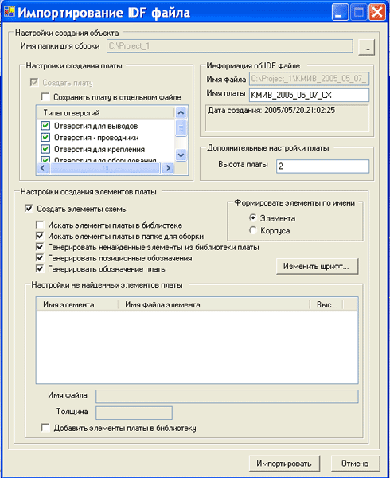
Task: Click 'Имя файла элемента' column header
Action: point(213,305)
